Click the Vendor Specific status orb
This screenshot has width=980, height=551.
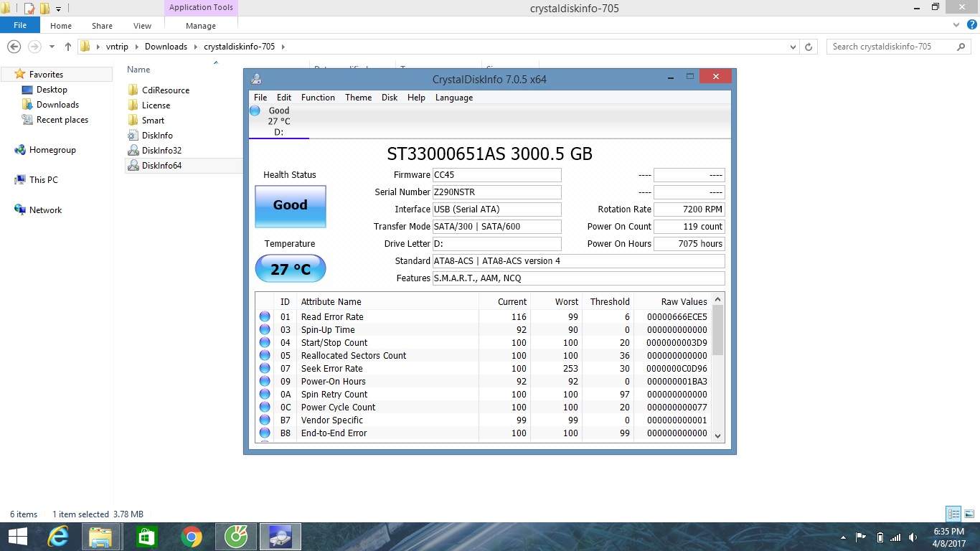pyautogui.click(x=265, y=420)
